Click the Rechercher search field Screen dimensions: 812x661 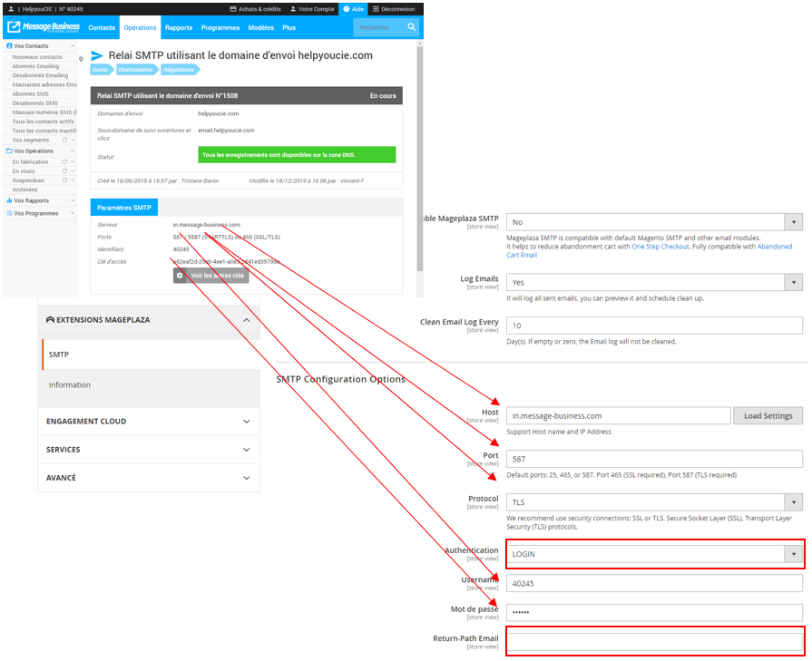380,27
